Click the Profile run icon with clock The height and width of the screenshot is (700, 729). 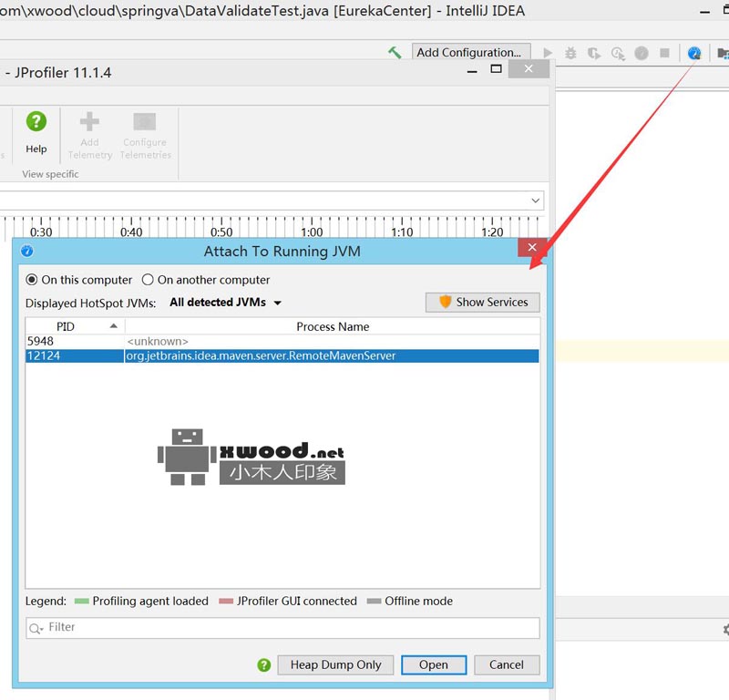pyautogui.click(x=618, y=54)
